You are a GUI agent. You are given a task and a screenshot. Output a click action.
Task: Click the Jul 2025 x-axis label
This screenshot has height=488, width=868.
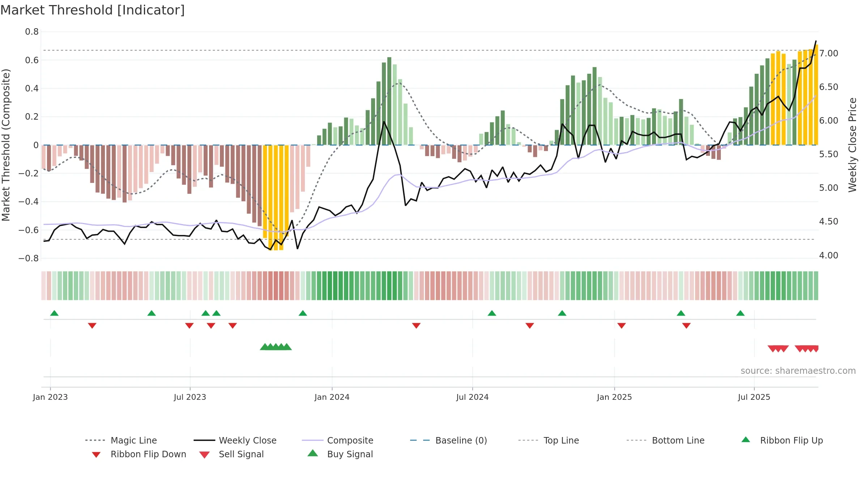(754, 397)
